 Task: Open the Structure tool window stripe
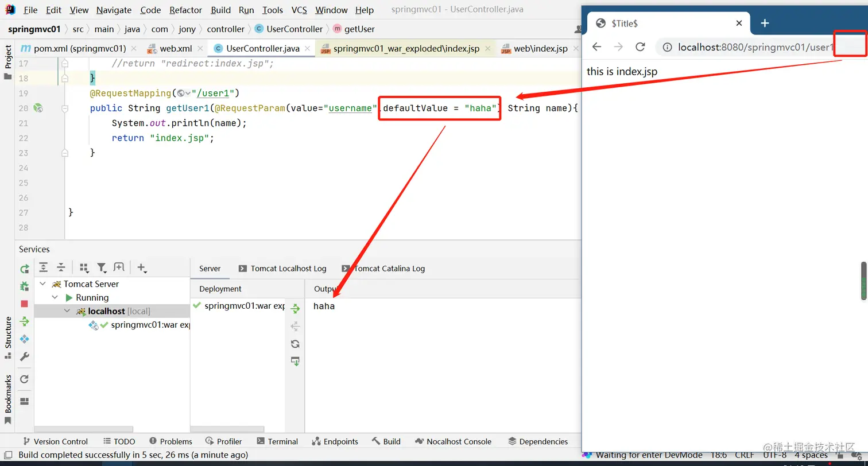8,338
